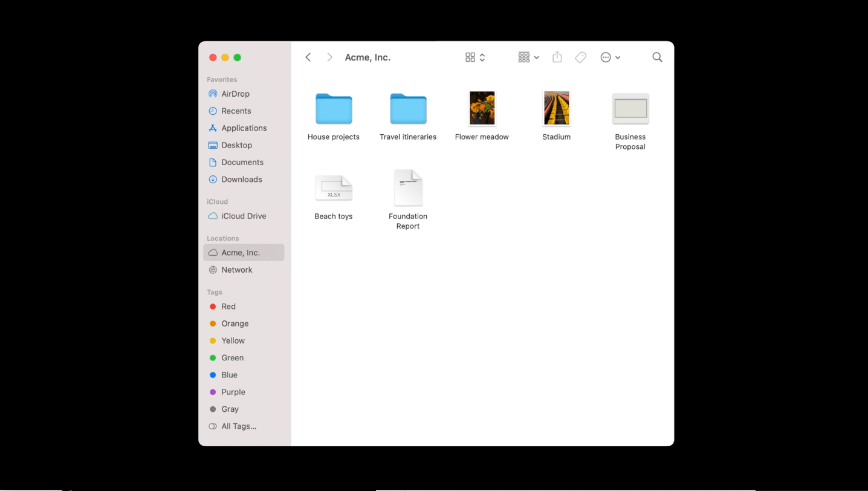Viewport: 868px width, 491px height.
Task: Select the Stadium image thumbnail
Action: (x=557, y=108)
